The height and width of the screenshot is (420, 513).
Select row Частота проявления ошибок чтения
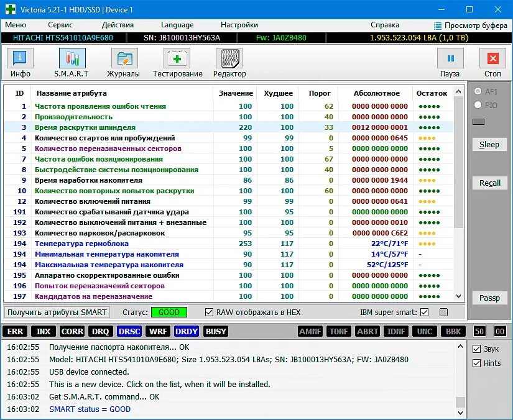pos(229,106)
